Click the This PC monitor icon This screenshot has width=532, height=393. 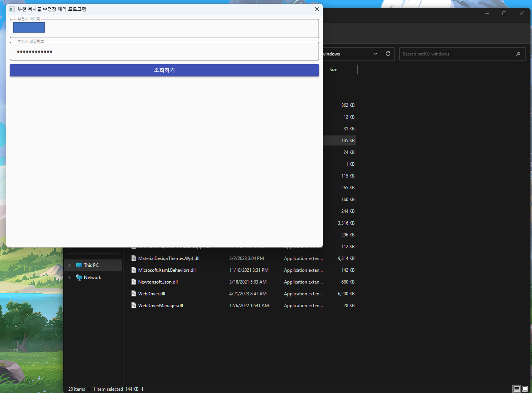pyautogui.click(x=79, y=265)
